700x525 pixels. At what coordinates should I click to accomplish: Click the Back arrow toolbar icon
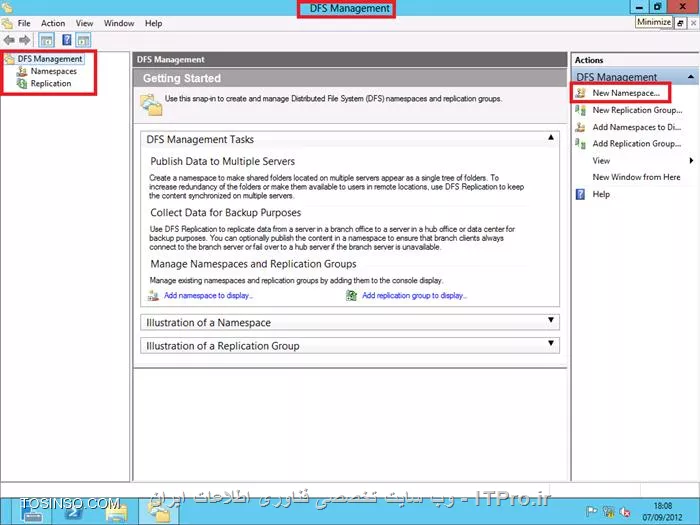pos(9,40)
